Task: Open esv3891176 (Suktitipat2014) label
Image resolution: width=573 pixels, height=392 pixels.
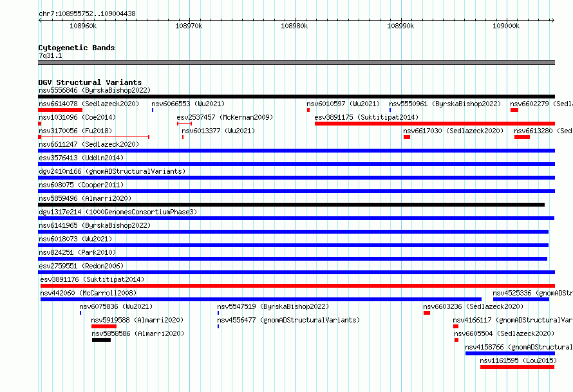Action: pos(92,279)
